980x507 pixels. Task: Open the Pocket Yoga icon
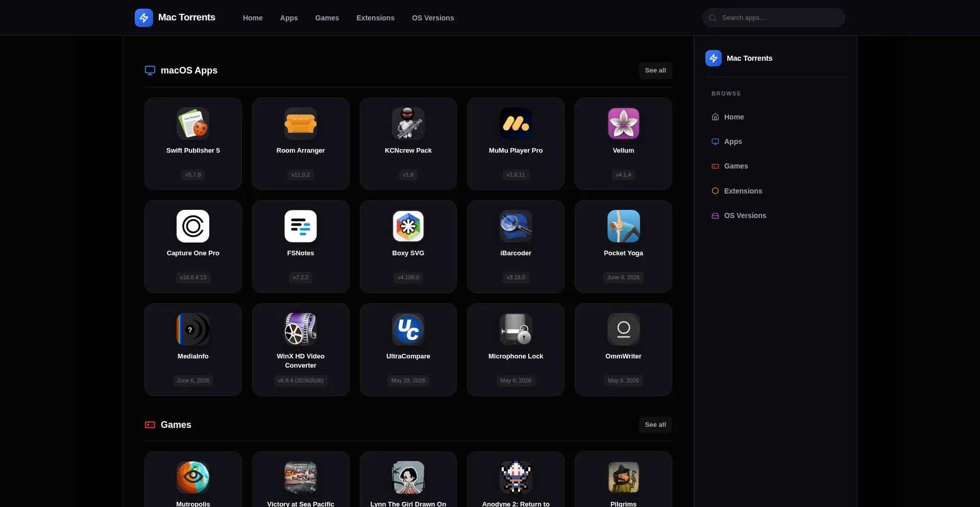click(624, 226)
